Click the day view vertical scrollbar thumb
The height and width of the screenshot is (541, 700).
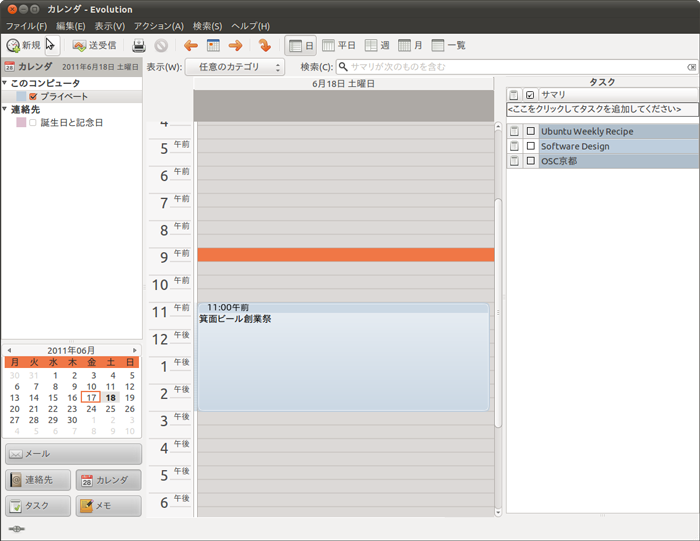pyautogui.click(x=498, y=312)
